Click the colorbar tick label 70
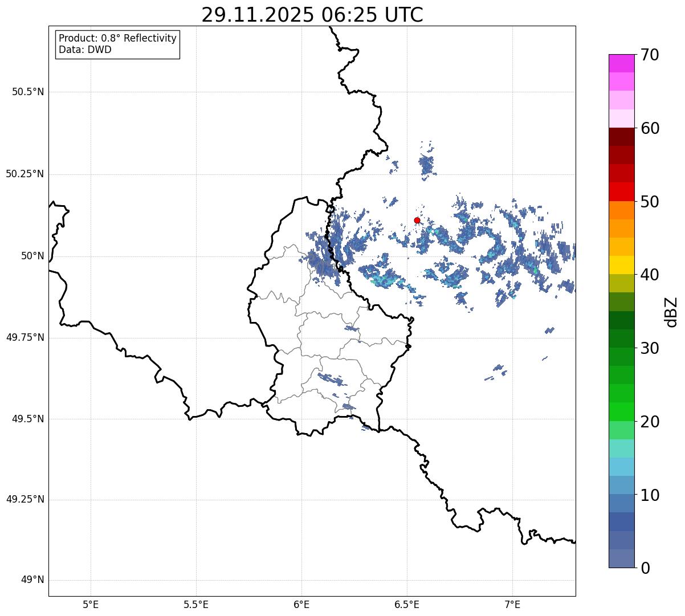This screenshot has width=685, height=616. 650,55
